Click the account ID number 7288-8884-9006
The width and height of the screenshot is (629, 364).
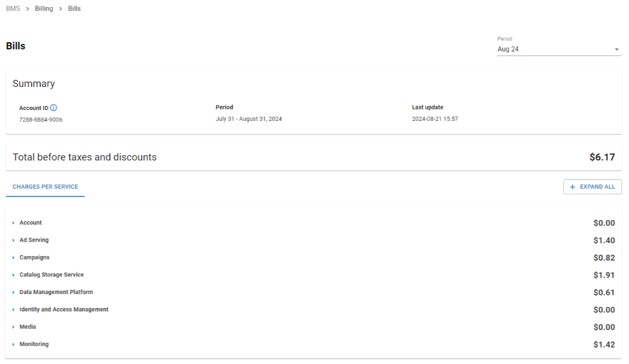(x=41, y=120)
